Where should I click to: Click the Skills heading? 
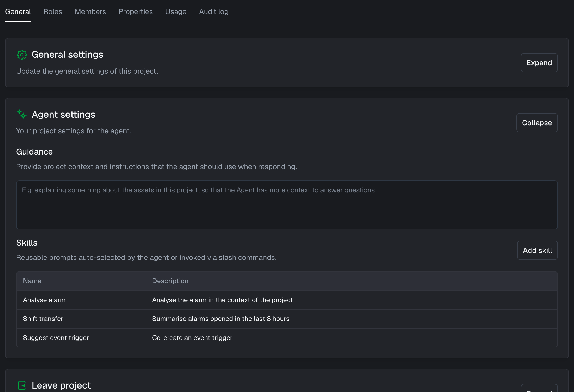pyautogui.click(x=27, y=243)
